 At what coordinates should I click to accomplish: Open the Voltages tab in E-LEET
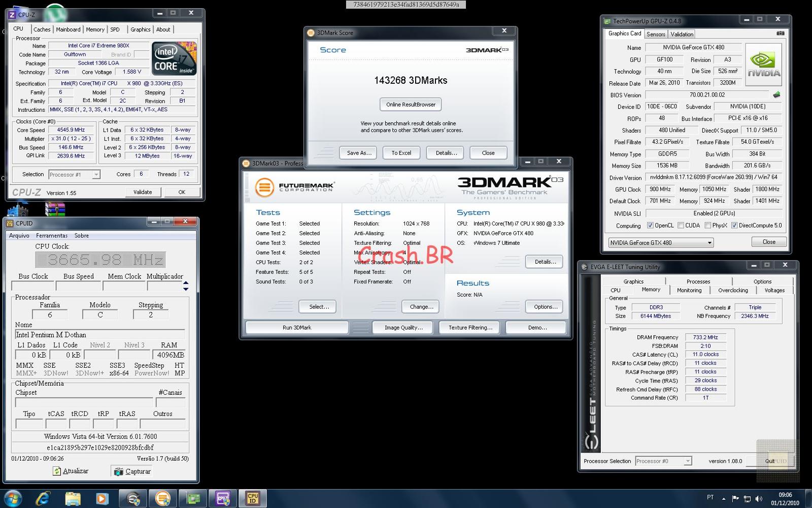[x=774, y=291]
